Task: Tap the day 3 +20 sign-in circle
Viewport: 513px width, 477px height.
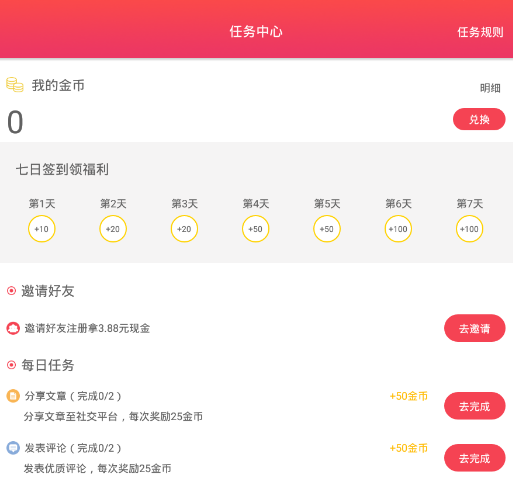Action: (x=184, y=229)
